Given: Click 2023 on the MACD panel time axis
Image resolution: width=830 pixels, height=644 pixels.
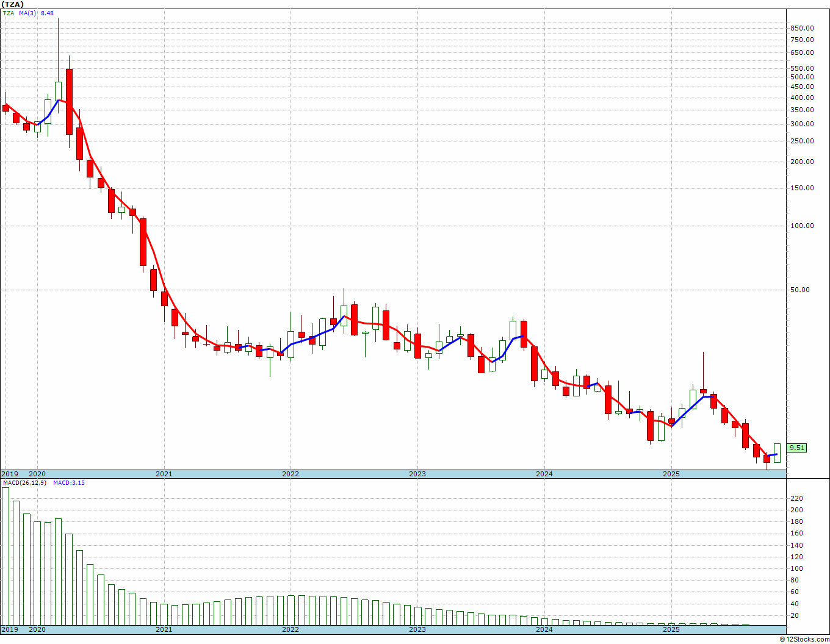Looking at the screenshot, I should 417,629.
